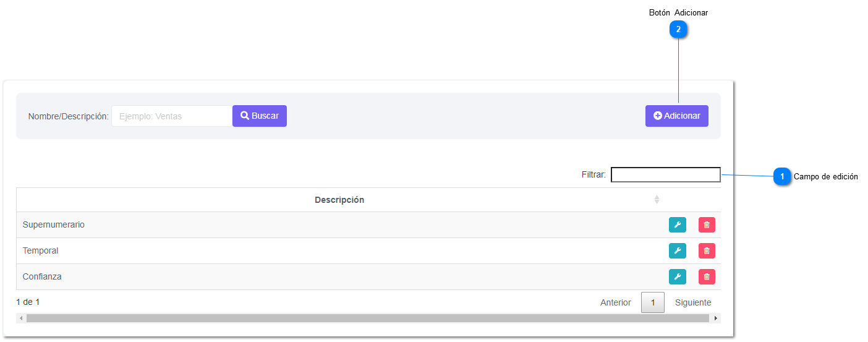Click the horizontal scrollbar thumb
The image size is (868, 342).
click(x=367, y=318)
